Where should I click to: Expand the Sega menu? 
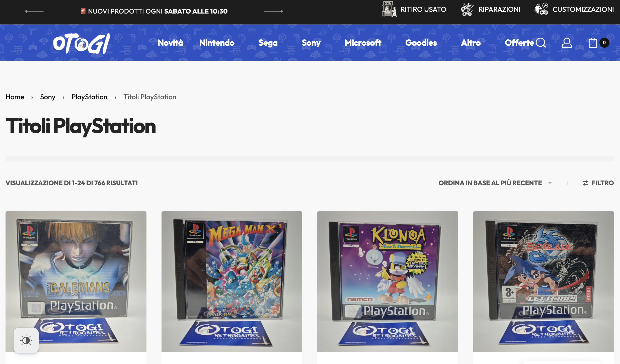pos(271,43)
